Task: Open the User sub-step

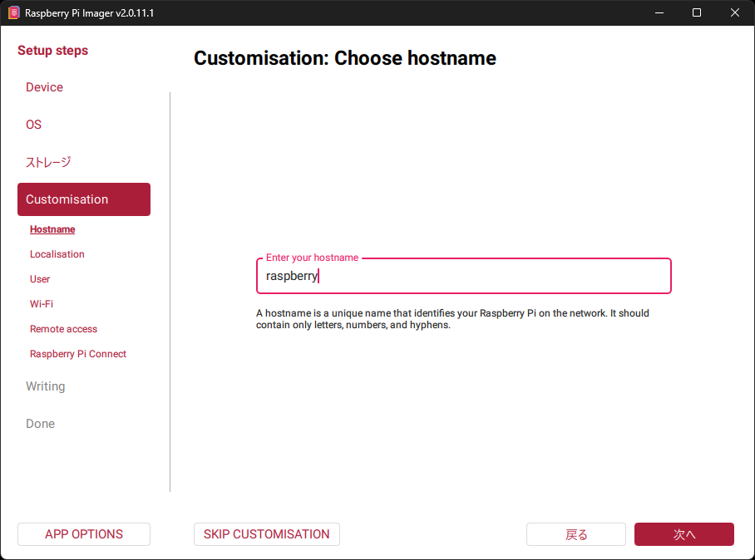Action: tap(39, 279)
